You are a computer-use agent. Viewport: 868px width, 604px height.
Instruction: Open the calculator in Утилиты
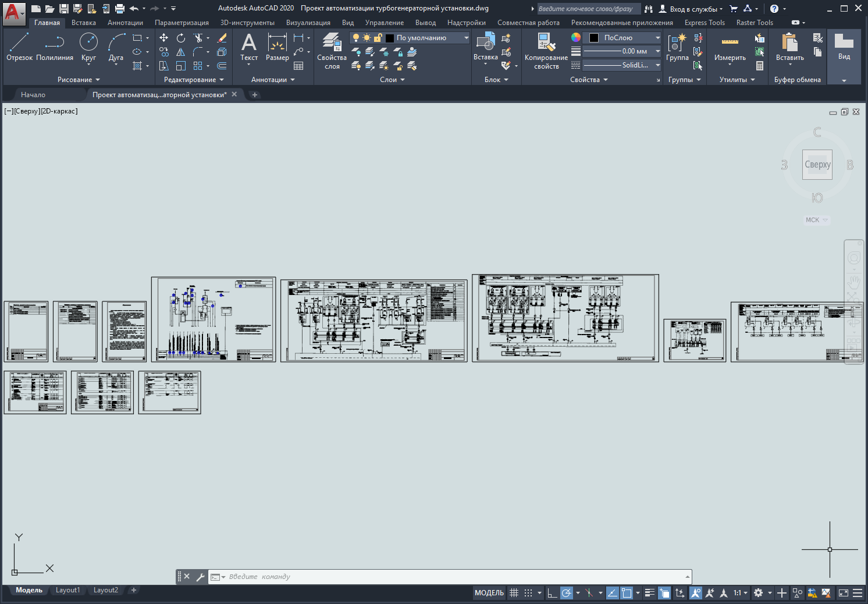point(760,66)
